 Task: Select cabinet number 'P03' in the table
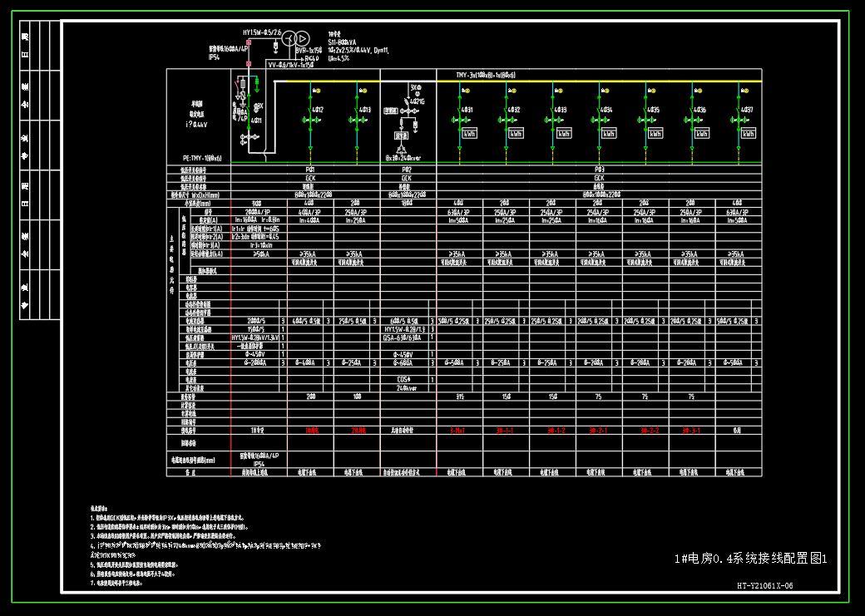600,170
